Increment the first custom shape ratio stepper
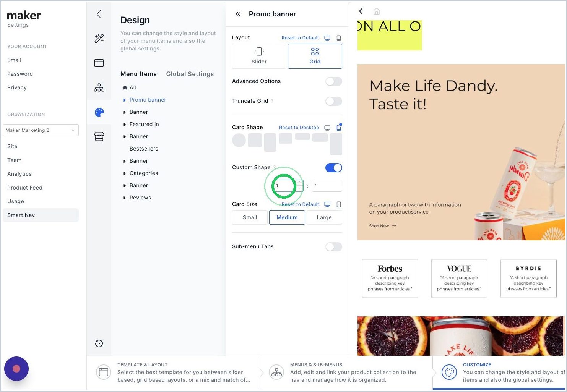The height and width of the screenshot is (392, 567). [x=299, y=183]
